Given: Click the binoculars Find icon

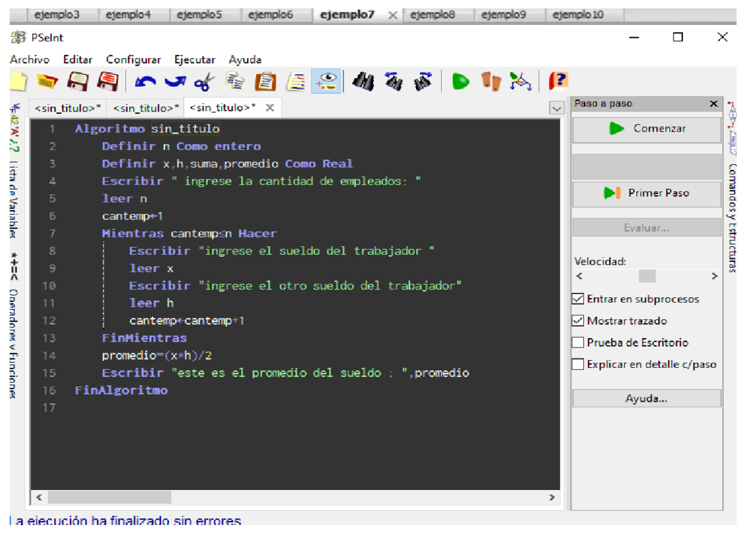Looking at the screenshot, I should pyautogui.click(x=364, y=82).
